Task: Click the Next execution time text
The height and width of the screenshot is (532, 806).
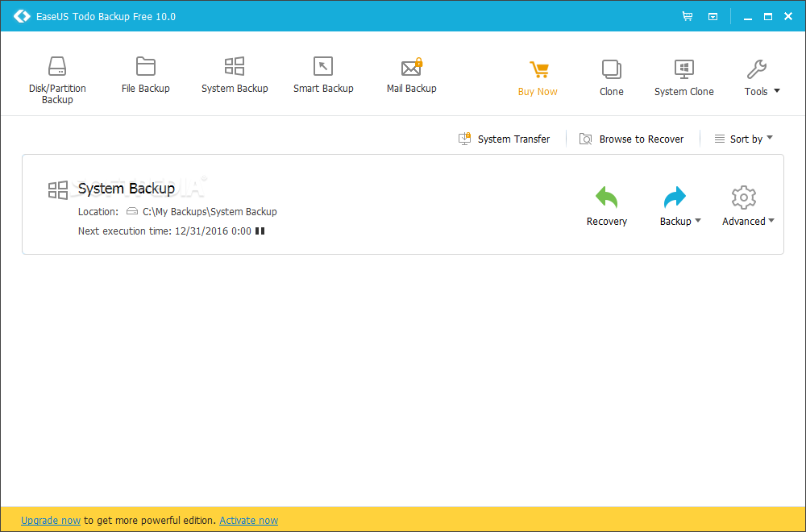Action: [164, 231]
